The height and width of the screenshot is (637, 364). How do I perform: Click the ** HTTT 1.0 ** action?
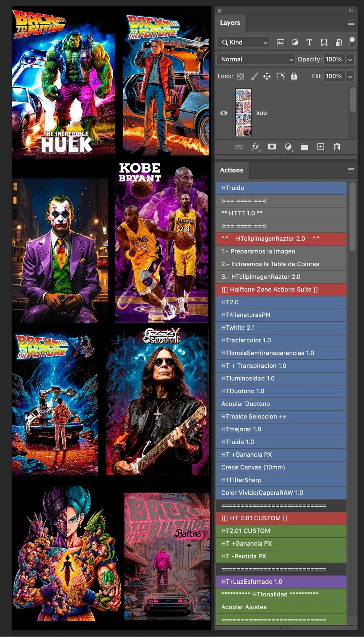281,213
